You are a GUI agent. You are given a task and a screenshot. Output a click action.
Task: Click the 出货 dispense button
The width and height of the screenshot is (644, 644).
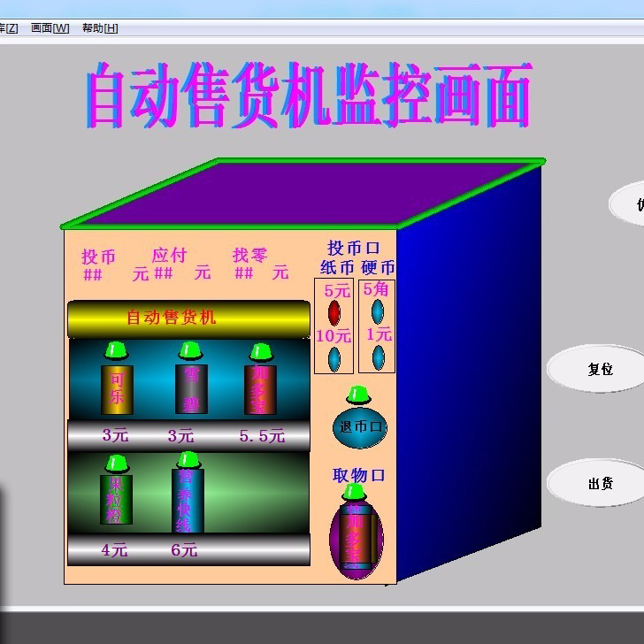pos(599,483)
